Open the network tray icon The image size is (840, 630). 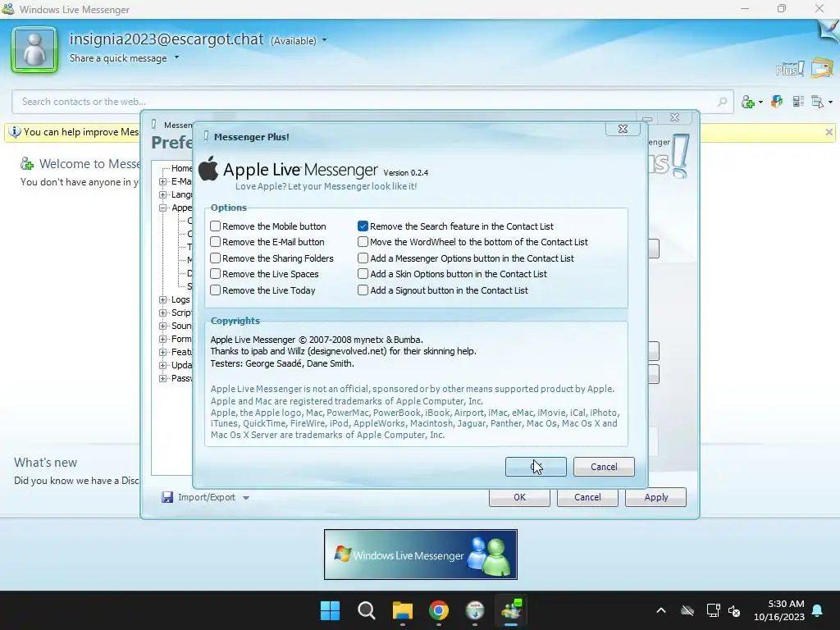click(713, 610)
